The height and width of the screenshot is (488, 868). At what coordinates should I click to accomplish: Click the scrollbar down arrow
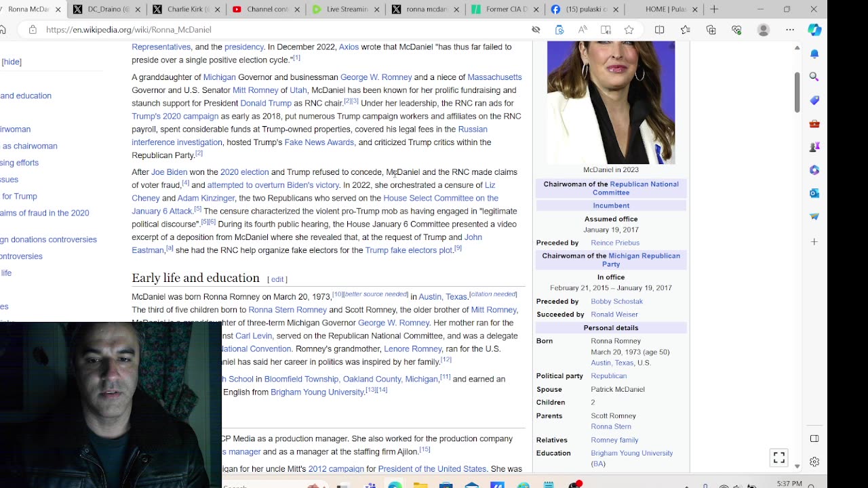click(x=797, y=466)
